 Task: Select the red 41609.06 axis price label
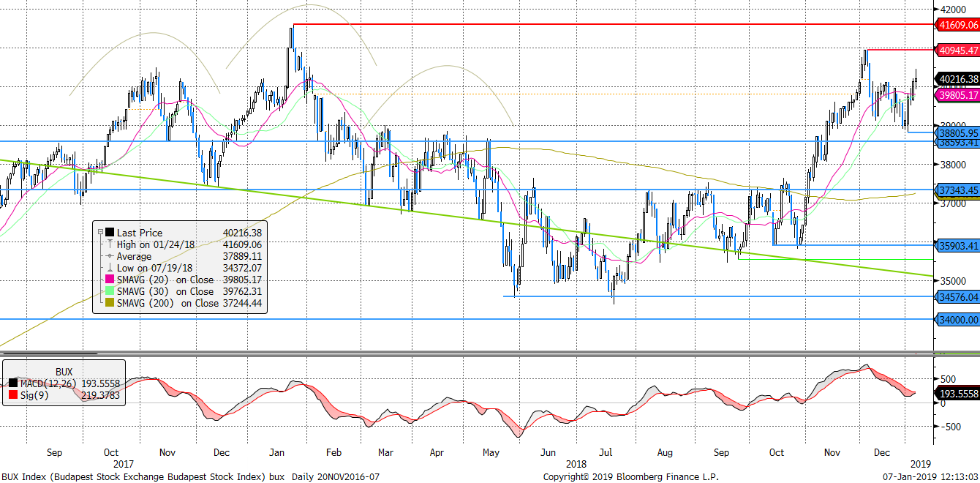957,24
